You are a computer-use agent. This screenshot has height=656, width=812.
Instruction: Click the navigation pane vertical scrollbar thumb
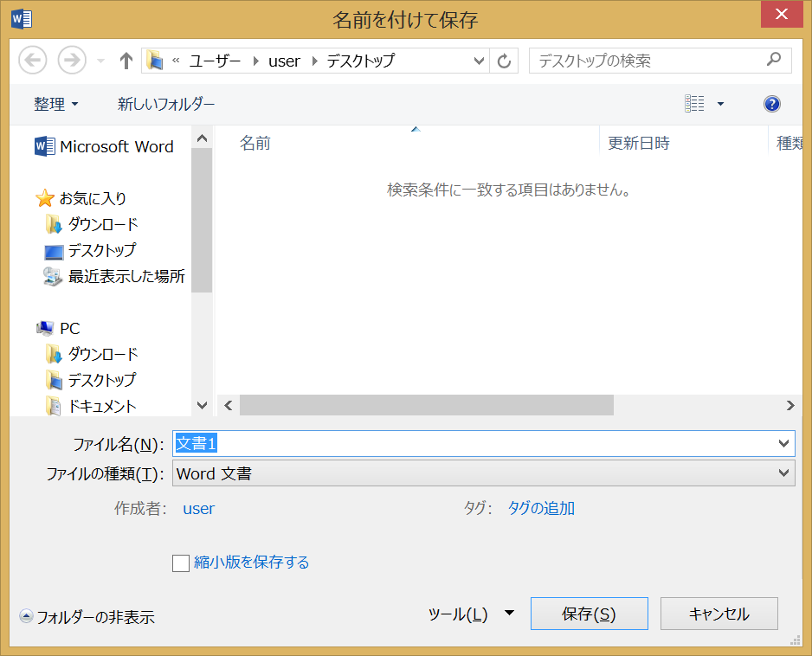coord(202,221)
